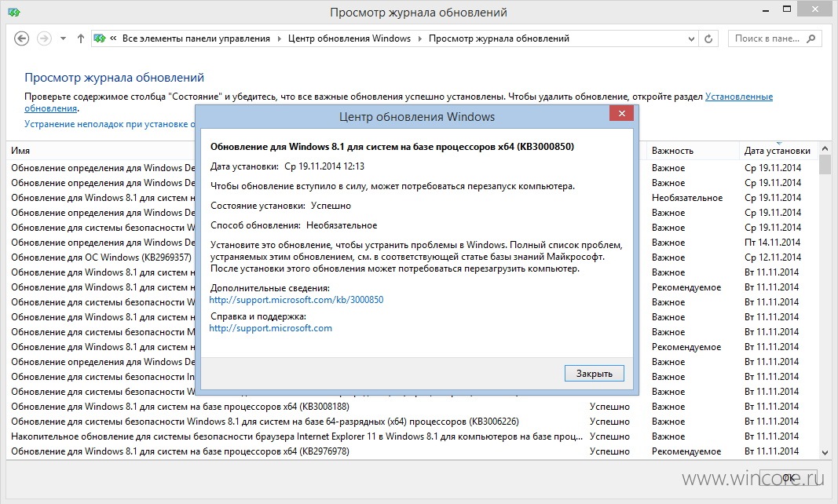Click the vertical scrollbar thumb

tap(825, 165)
